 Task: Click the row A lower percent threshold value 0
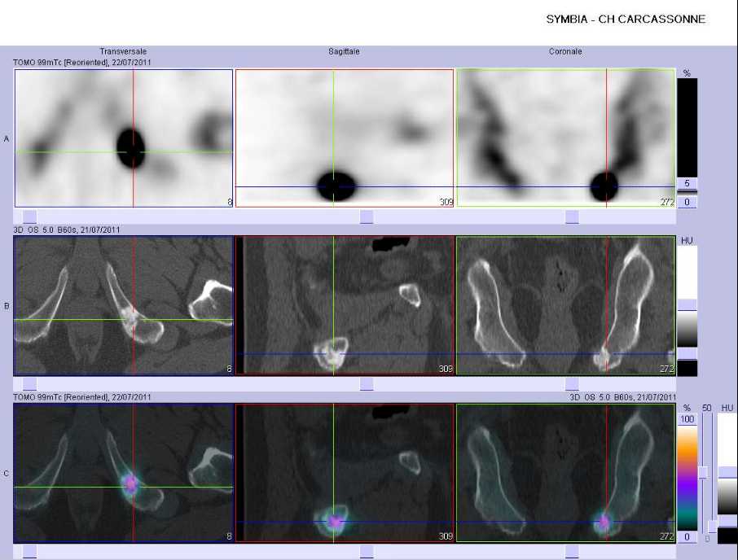point(687,202)
